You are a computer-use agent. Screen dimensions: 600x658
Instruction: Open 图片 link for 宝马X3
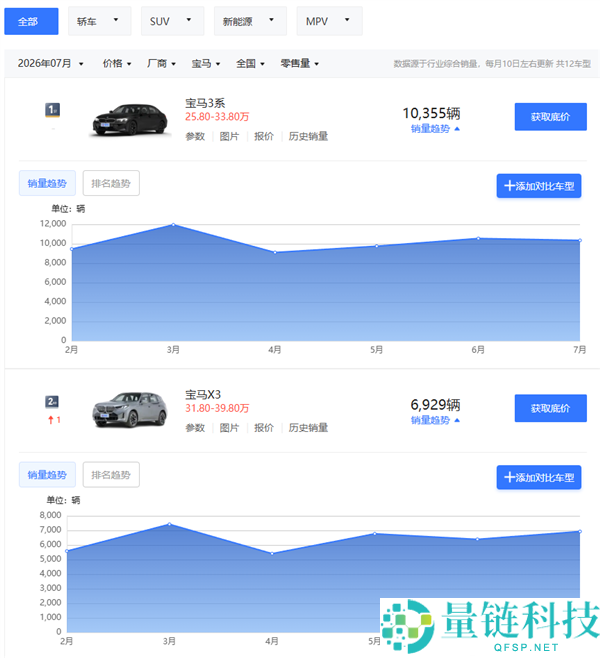pos(229,428)
